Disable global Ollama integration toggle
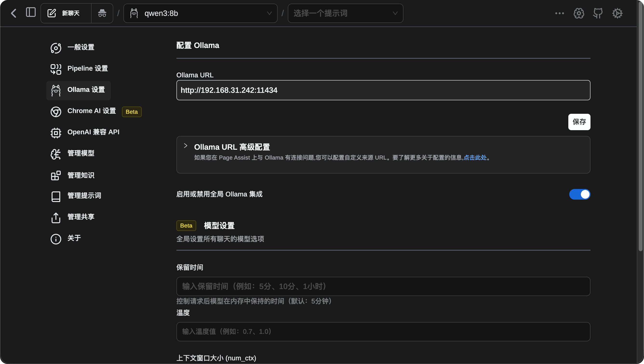644x364 pixels. click(580, 194)
